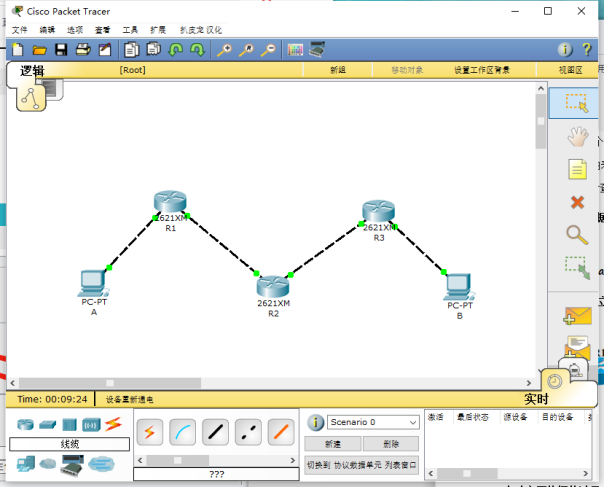Pick the automatic connection lightning cable
605x487 pixels.
click(150, 432)
